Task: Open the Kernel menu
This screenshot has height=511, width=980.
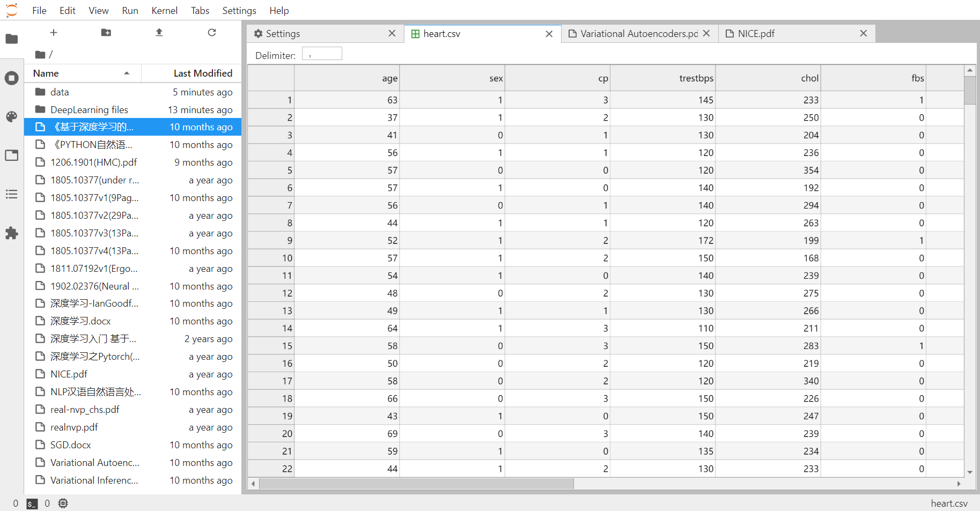Action: (x=164, y=10)
